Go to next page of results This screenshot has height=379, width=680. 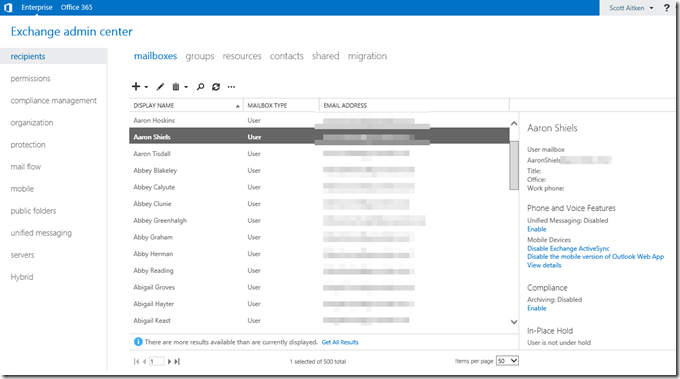pos(170,361)
